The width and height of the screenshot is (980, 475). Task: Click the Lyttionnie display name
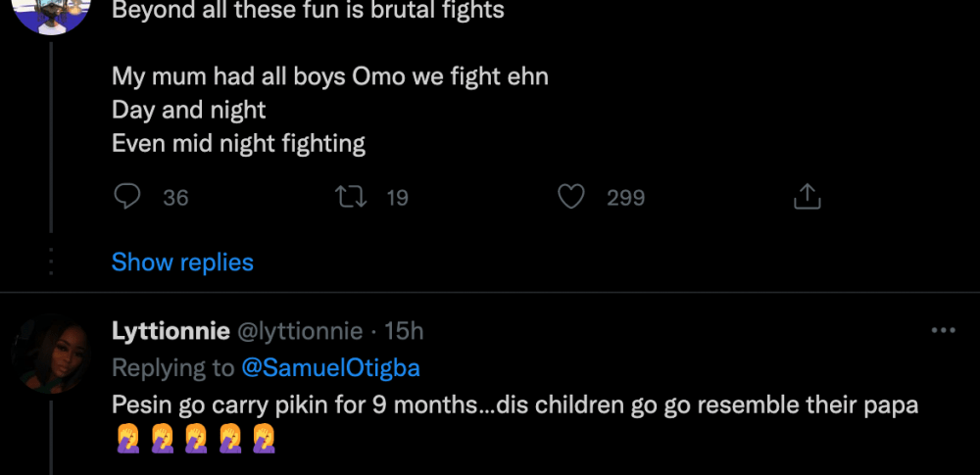(x=171, y=331)
